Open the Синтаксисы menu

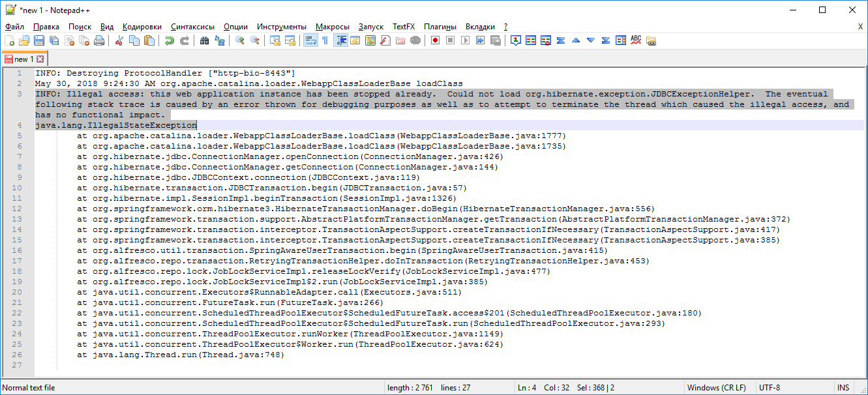coord(192,27)
